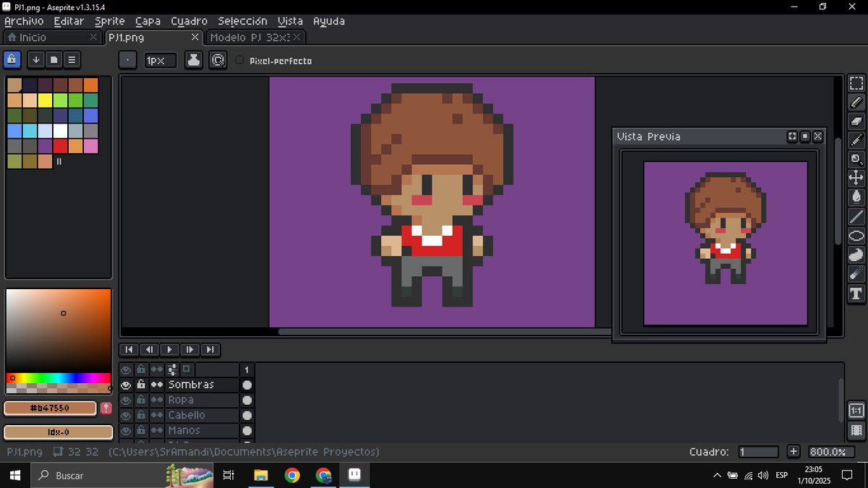This screenshot has height=488, width=868.
Task: Pick the red palette swatch
Action: click(x=60, y=146)
